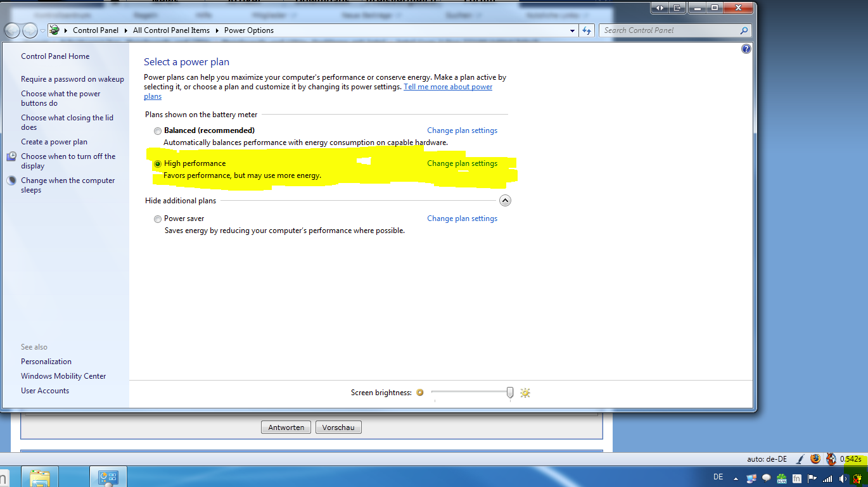Click the fn tray icon

[x=797, y=478]
